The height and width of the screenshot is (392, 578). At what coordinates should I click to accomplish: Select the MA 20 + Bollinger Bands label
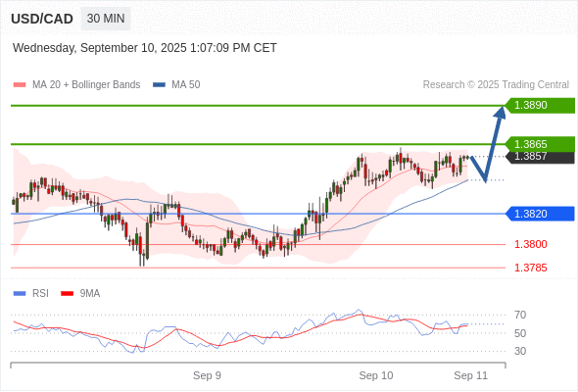coord(86,85)
